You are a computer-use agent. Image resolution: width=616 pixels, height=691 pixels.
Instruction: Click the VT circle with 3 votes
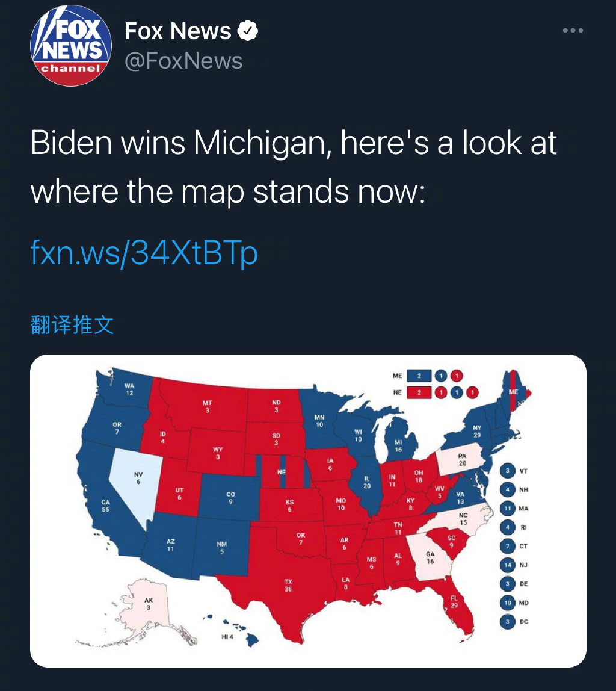pyautogui.click(x=508, y=471)
